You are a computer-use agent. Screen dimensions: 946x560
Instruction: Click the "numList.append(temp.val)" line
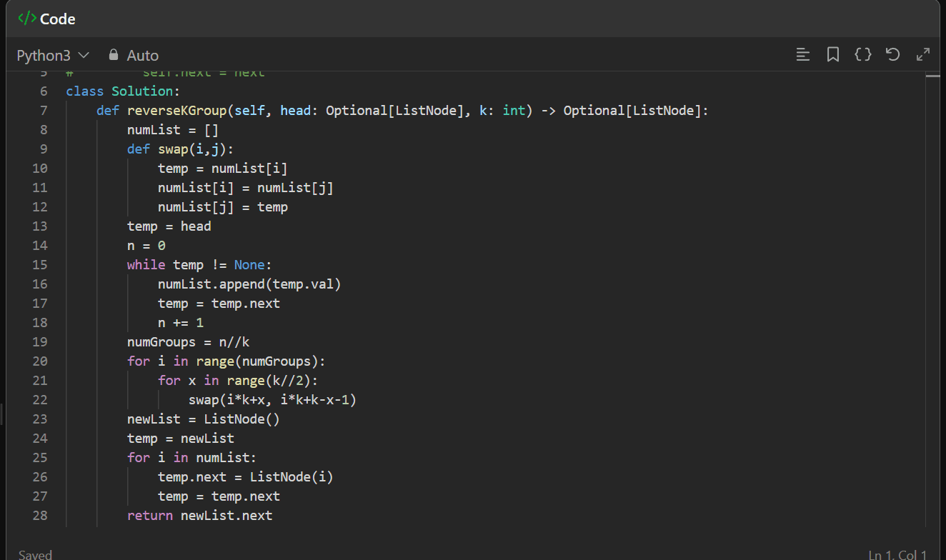(249, 284)
